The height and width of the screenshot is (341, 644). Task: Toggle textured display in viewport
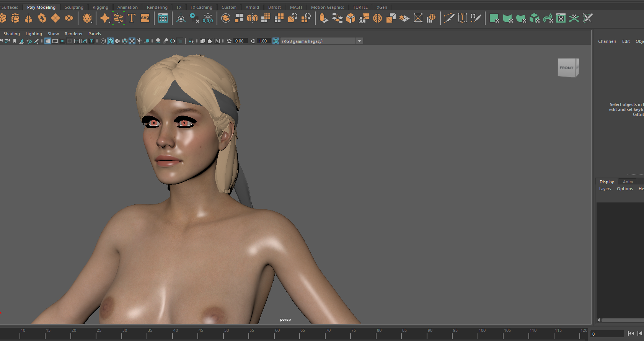click(x=132, y=41)
